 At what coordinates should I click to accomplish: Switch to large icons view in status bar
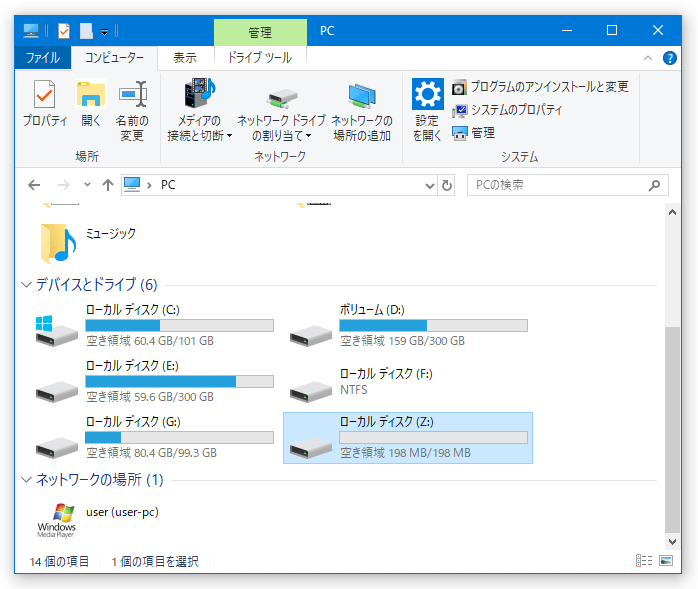[x=666, y=561]
